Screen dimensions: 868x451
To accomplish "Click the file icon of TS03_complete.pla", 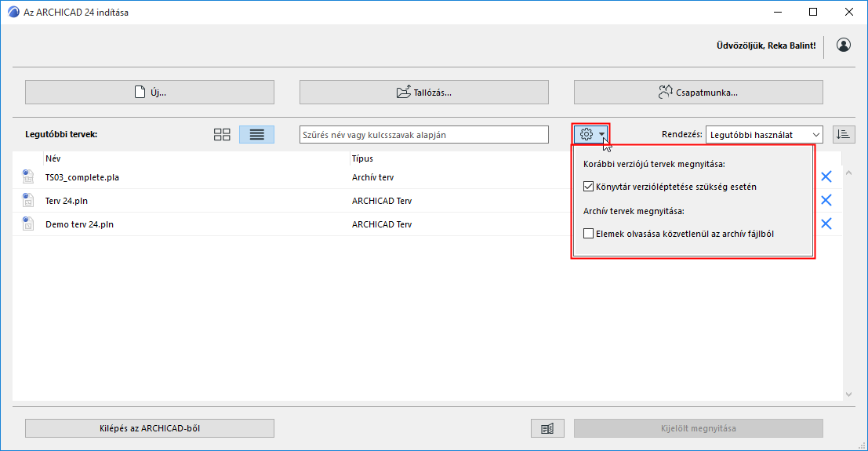I will tap(27, 176).
